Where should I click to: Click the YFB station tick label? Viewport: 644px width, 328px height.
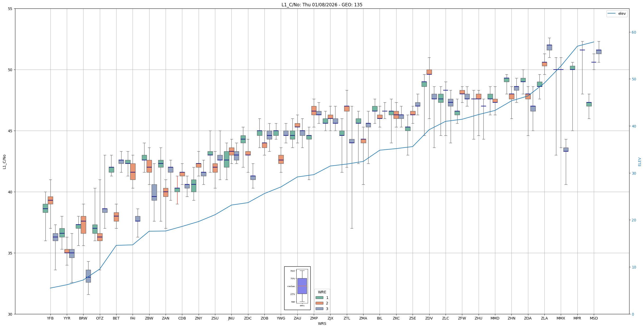click(50, 318)
